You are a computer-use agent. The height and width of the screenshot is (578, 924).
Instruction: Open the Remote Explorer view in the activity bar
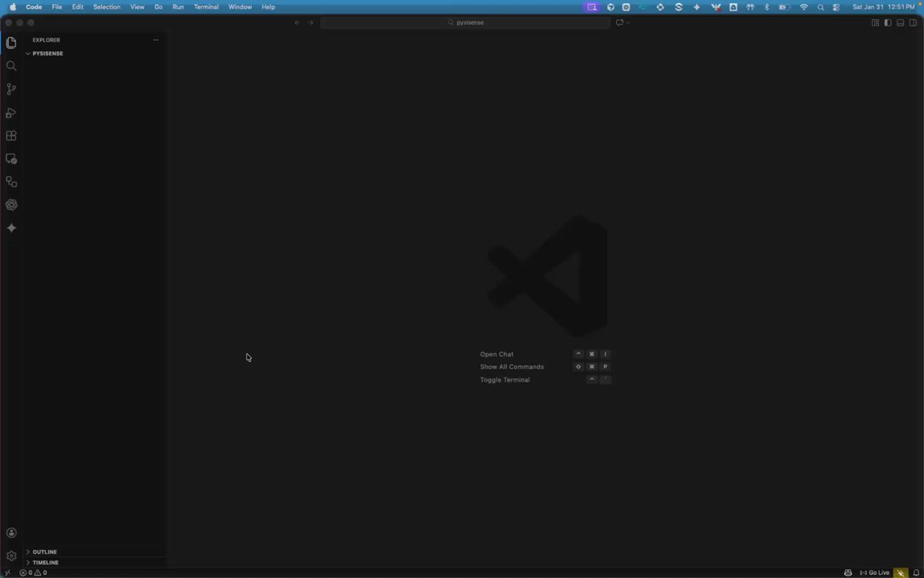click(x=11, y=159)
